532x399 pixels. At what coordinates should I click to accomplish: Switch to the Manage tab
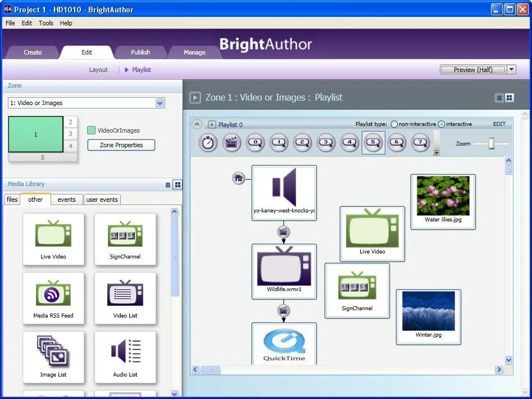point(194,52)
